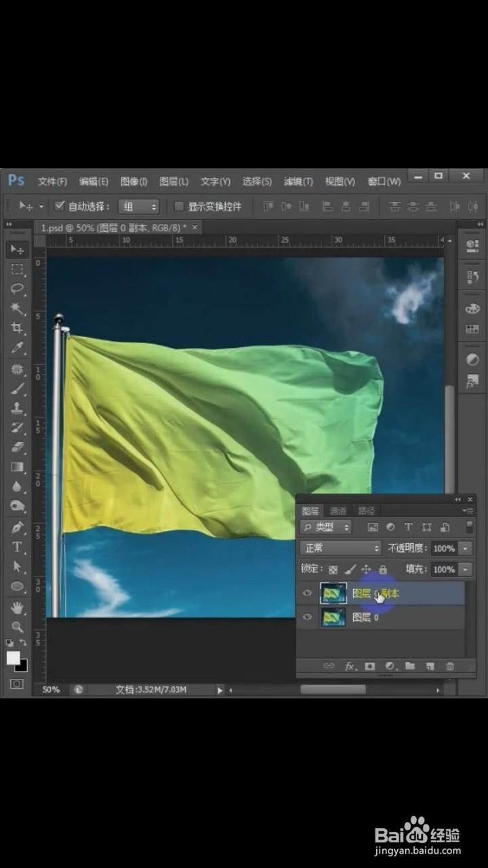Add a layer style with fx
488x868 pixels.
350,667
